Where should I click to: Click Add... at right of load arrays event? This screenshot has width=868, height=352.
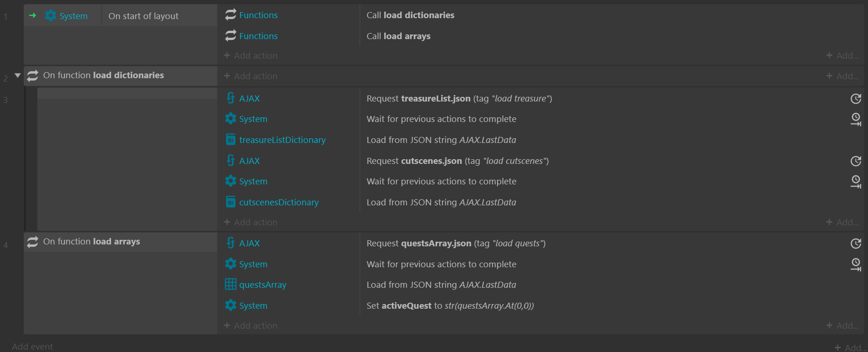pos(842,325)
